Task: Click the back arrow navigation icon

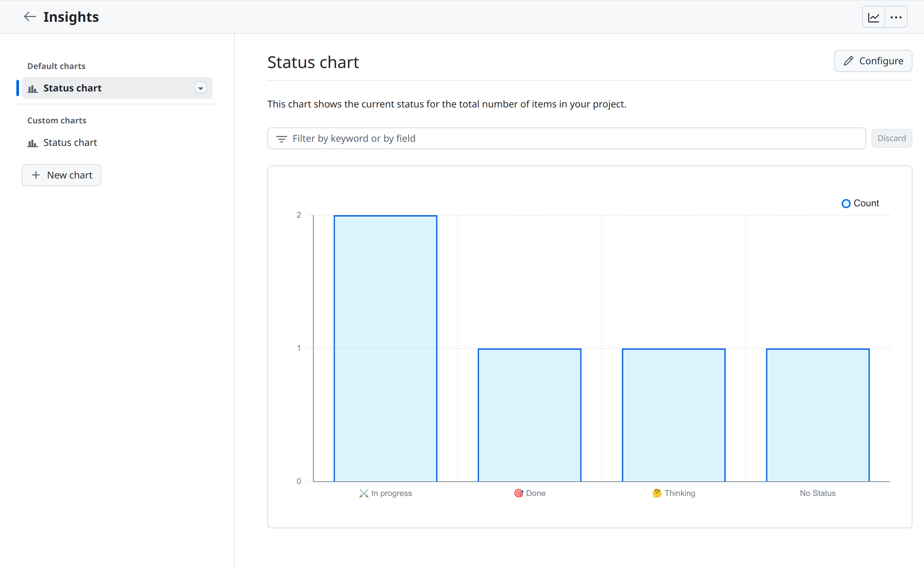Action: 29,16
